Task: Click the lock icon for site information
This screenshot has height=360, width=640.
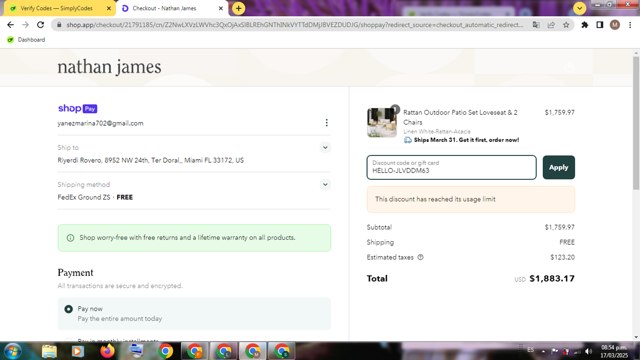Action: 59,25
